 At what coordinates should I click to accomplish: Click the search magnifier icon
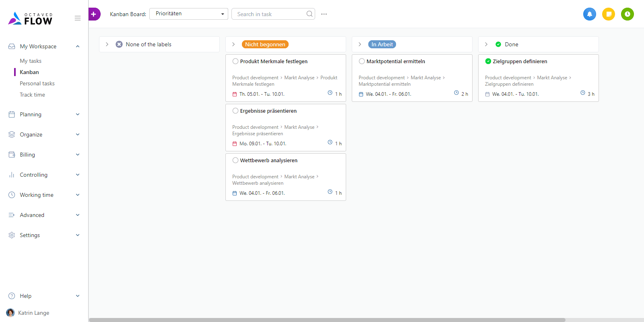click(309, 14)
